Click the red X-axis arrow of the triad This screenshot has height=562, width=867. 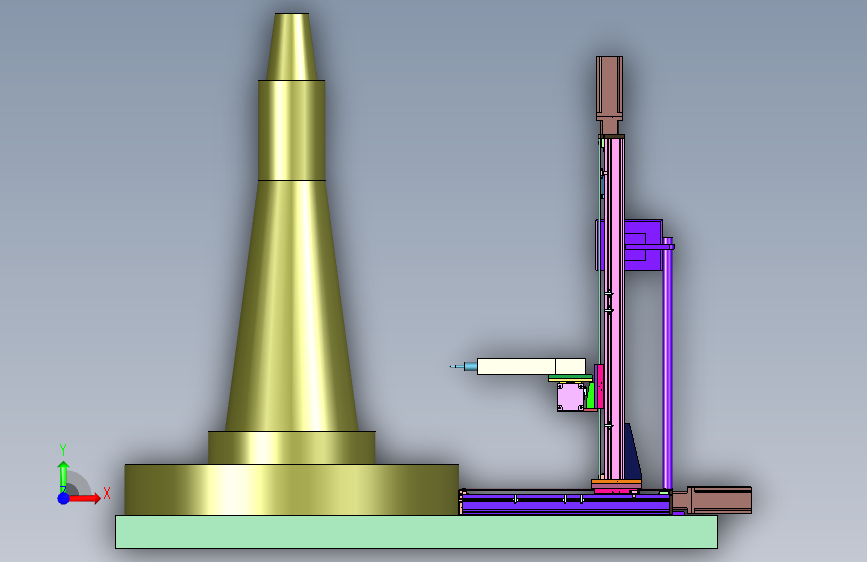pyautogui.click(x=86, y=498)
